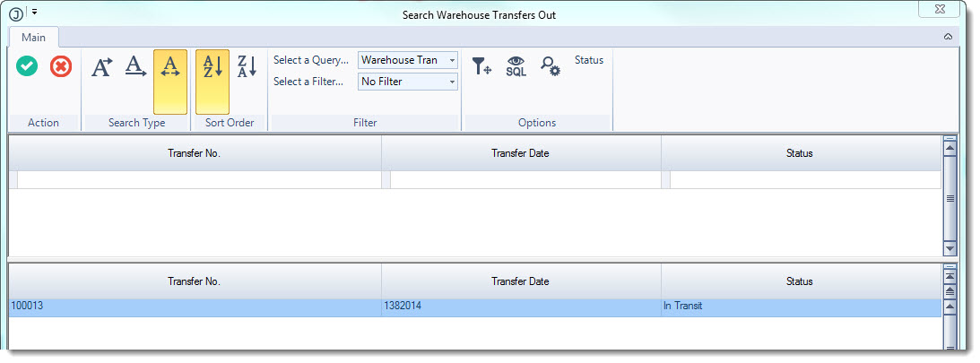
Task: Click the Transfer Date search filter field
Action: [x=525, y=180]
